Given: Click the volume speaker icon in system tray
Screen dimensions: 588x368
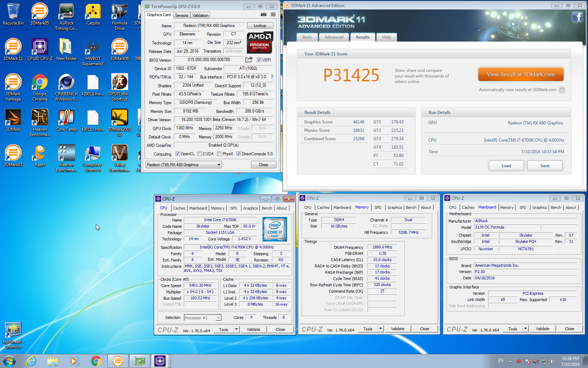Looking at the screenshot, I should pyautogui.click(x=553, y=361).
